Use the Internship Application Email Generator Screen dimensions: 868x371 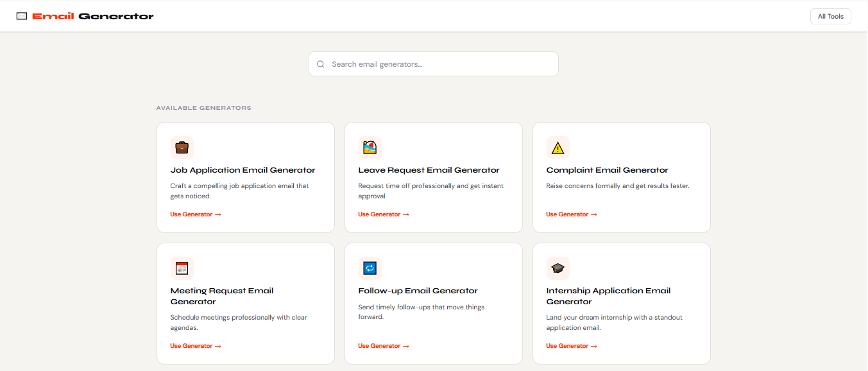pos(571,345)
